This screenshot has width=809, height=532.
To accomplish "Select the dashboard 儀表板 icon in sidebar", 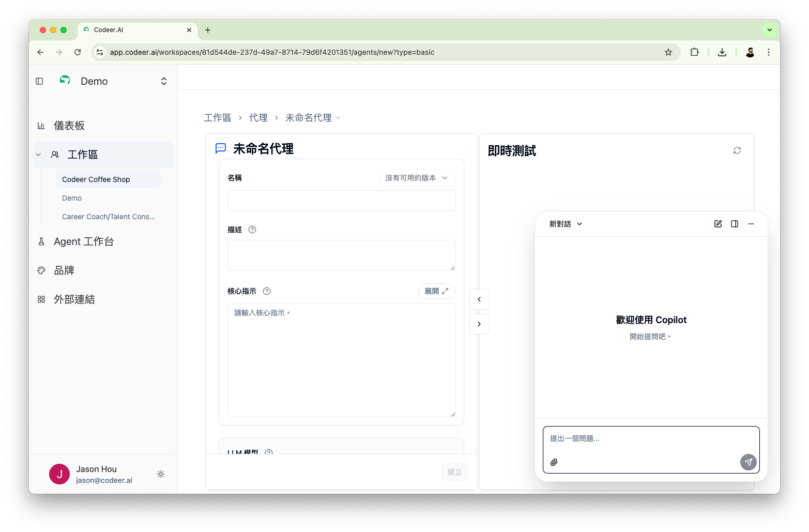I will pos(41,125).
